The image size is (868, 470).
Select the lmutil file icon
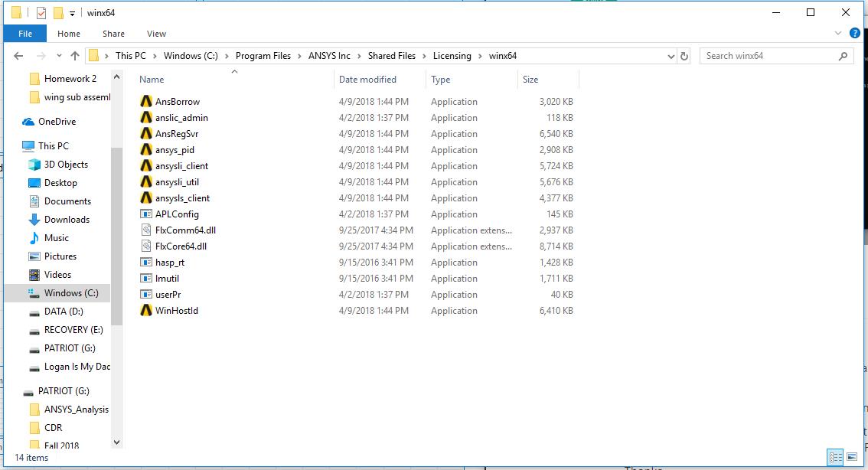coord(146,278)
